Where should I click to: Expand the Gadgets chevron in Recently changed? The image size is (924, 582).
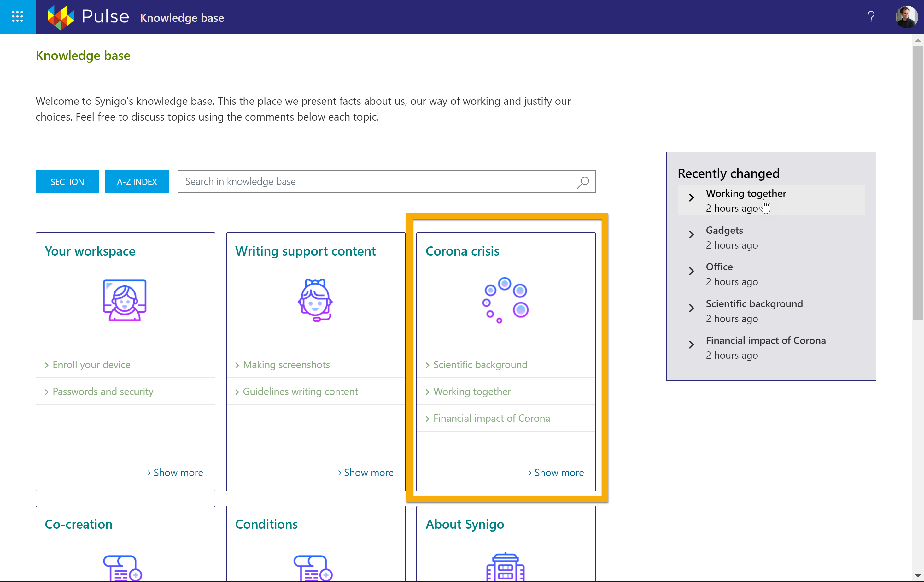[x=691, y=235]
